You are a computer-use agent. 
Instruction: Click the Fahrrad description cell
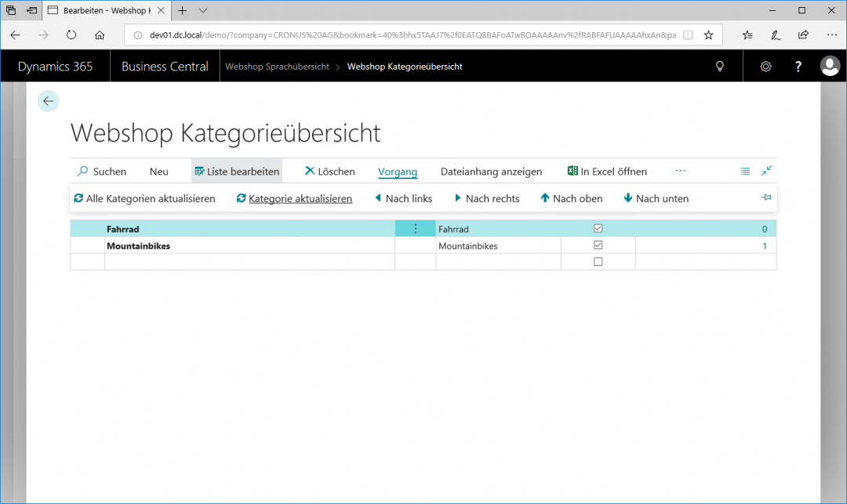click(x=498, y=229)
